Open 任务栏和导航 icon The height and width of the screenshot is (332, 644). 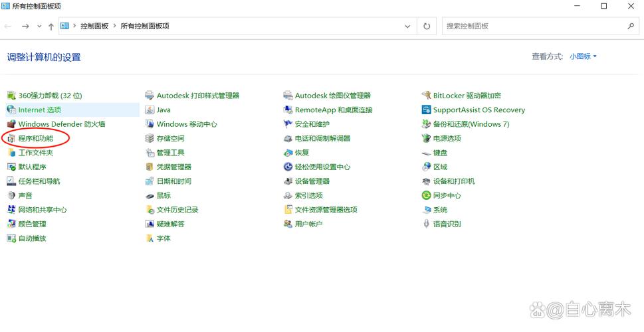(11, 181)
